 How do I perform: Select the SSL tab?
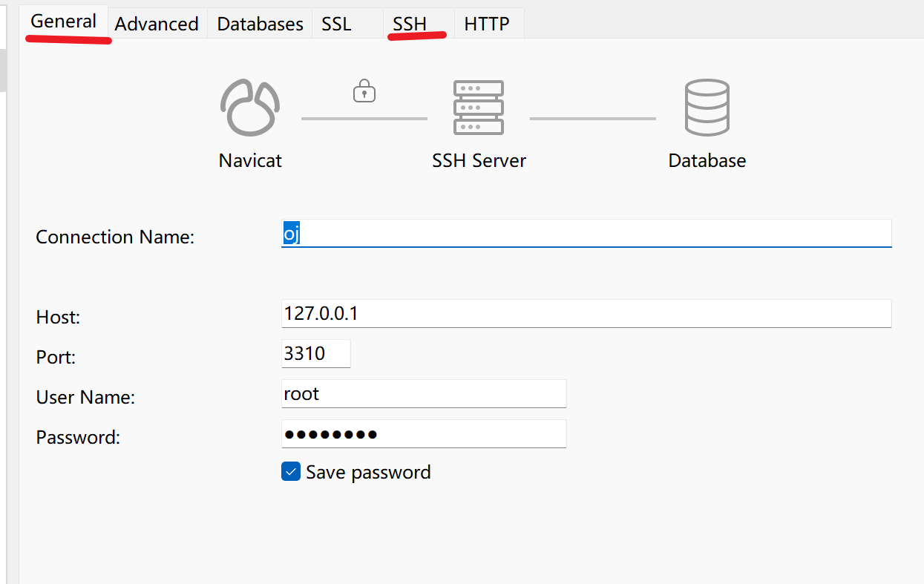click(x=336, y=24)
